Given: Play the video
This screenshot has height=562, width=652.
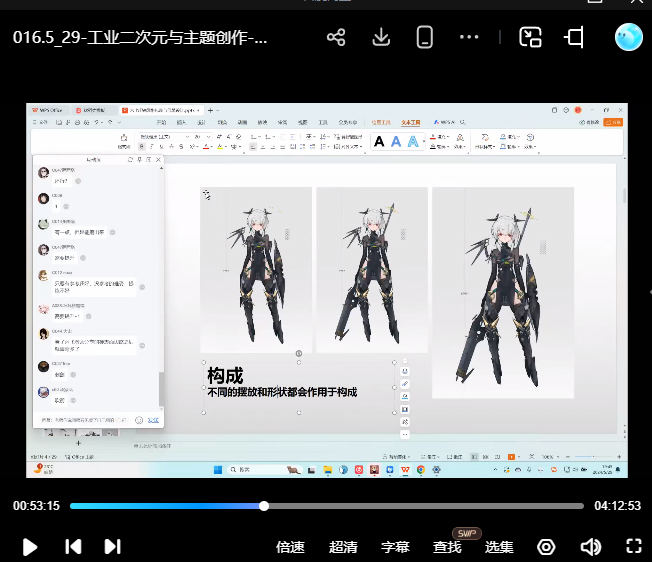Looking at the screenshot, I should 30,547.
